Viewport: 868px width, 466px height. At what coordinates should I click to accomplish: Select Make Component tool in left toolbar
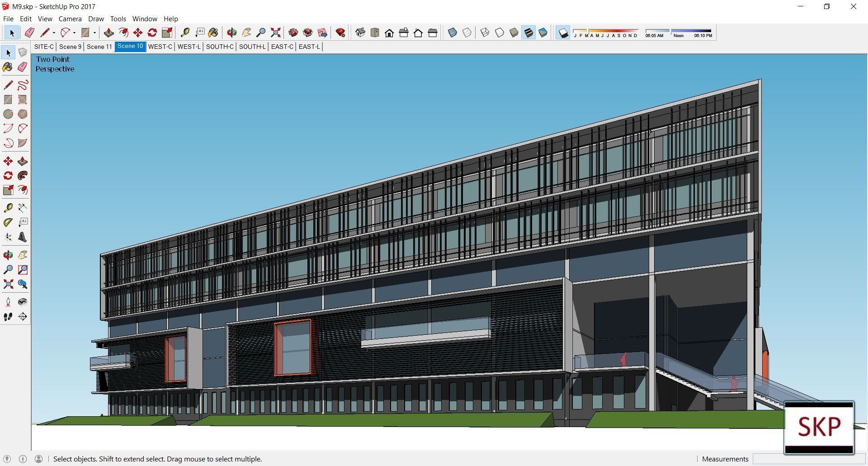pos(23,52)
